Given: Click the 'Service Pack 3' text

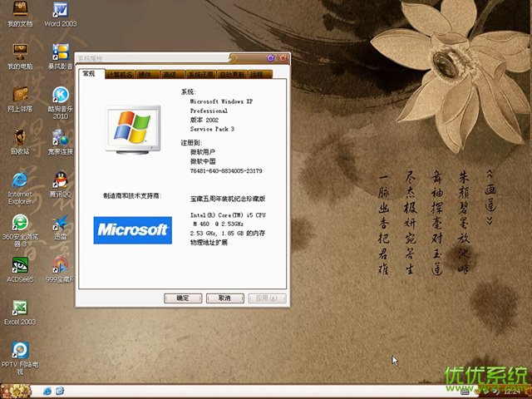Looking at the screenshot, I should tap(212, 129).
